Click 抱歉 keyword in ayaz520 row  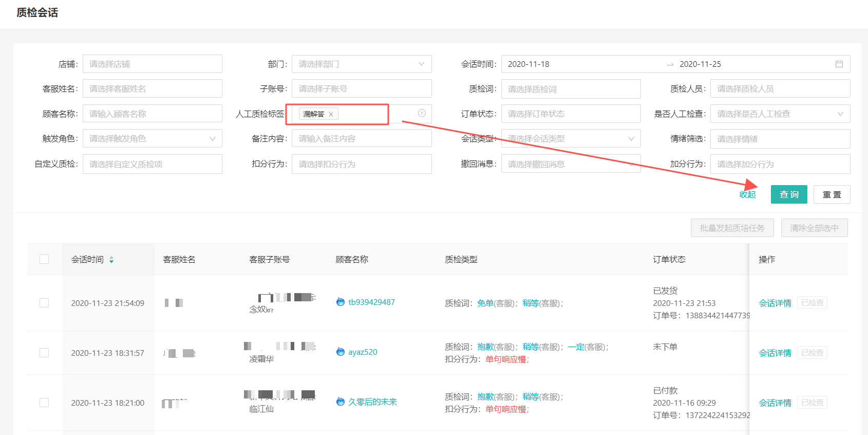[x=485, y=347]
